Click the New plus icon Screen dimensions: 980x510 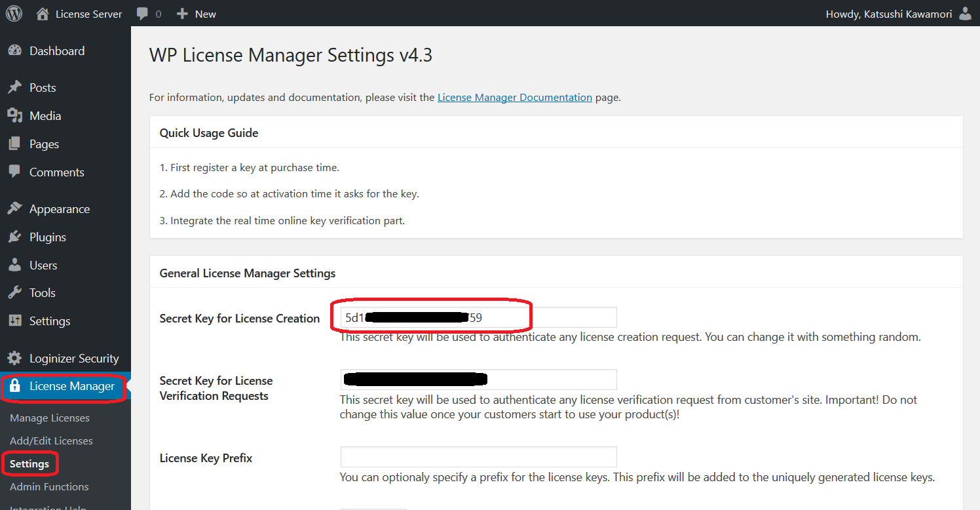(183, 14)
